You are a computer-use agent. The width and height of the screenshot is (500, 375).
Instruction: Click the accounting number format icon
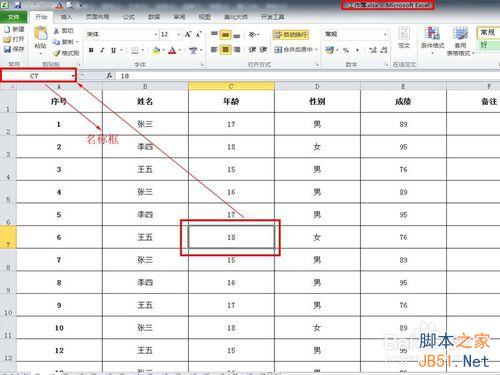click(x=330, y=50)
